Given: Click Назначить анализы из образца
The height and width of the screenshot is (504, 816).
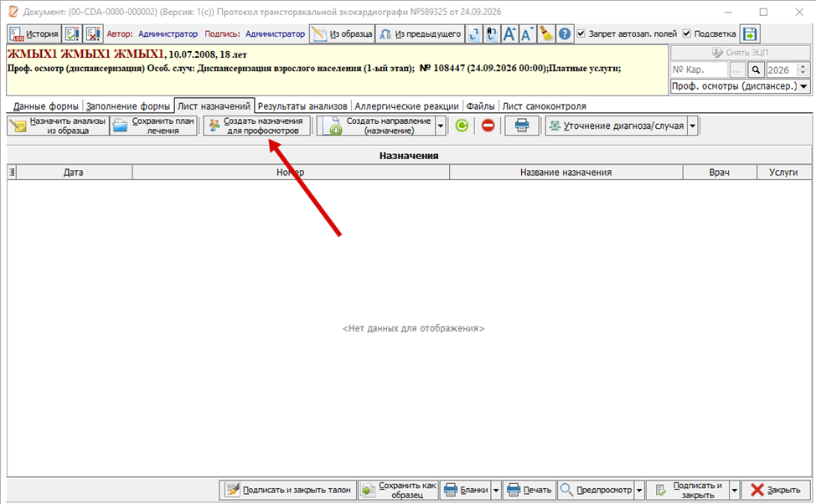Looking at the screenshot, I should [x=59, y=126].
